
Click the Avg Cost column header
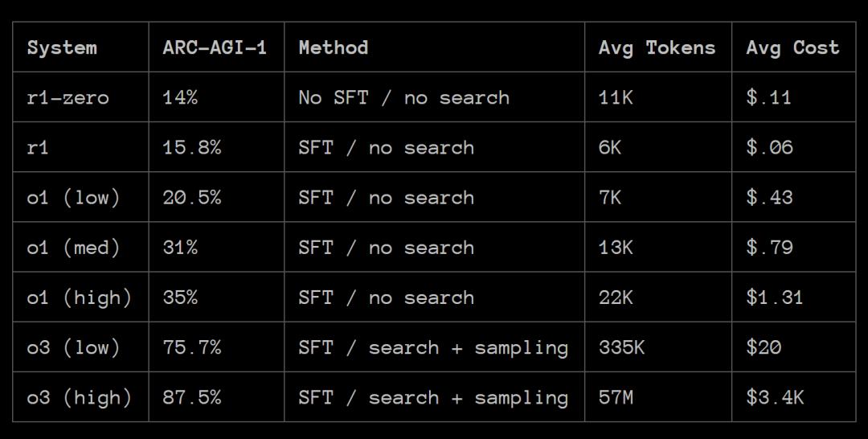click(792, 47)
